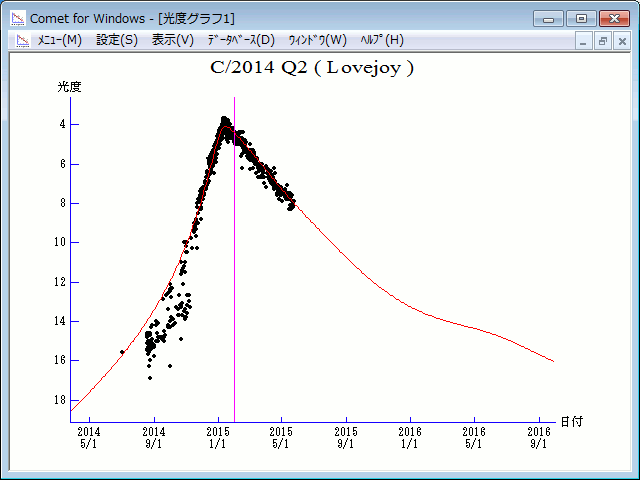Open the データベース(D) menu

241,40
